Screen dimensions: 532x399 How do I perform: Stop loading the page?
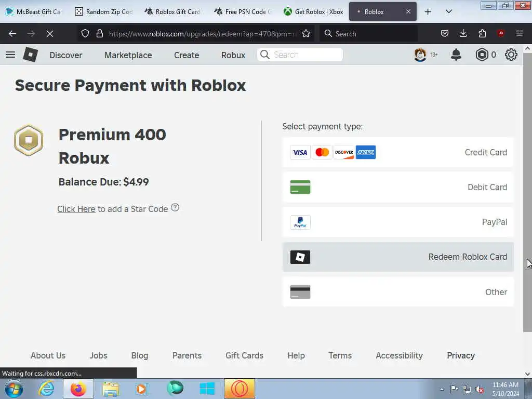[49, 34]
